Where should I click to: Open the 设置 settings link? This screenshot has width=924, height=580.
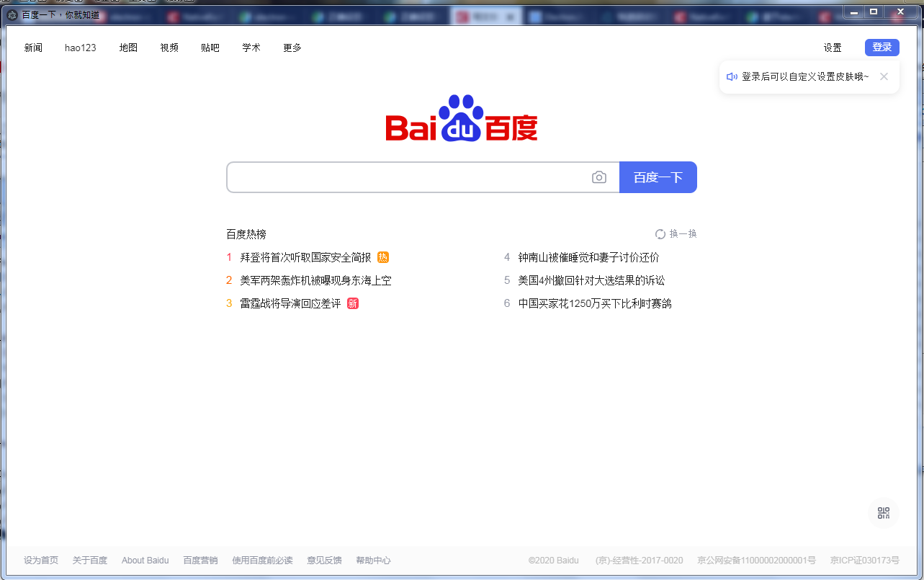(x=832, y=47)
